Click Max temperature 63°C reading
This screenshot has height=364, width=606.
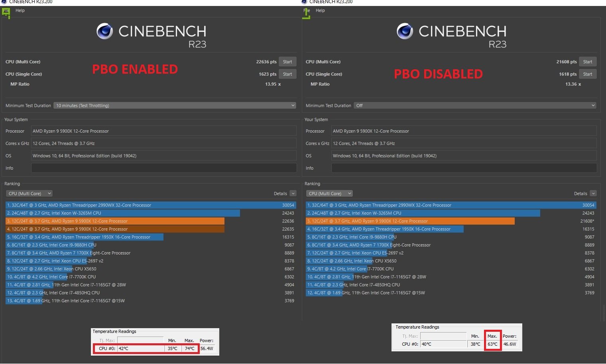[493, 344]
